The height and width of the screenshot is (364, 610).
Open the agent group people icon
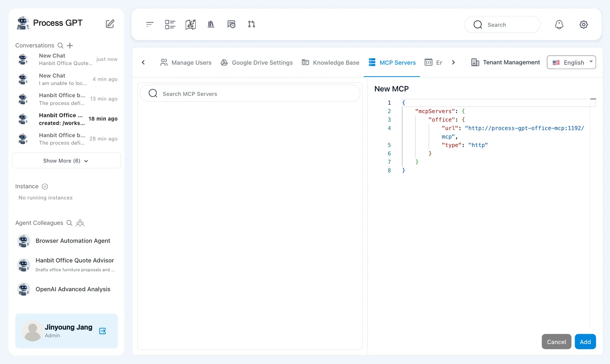click(80, 223)
